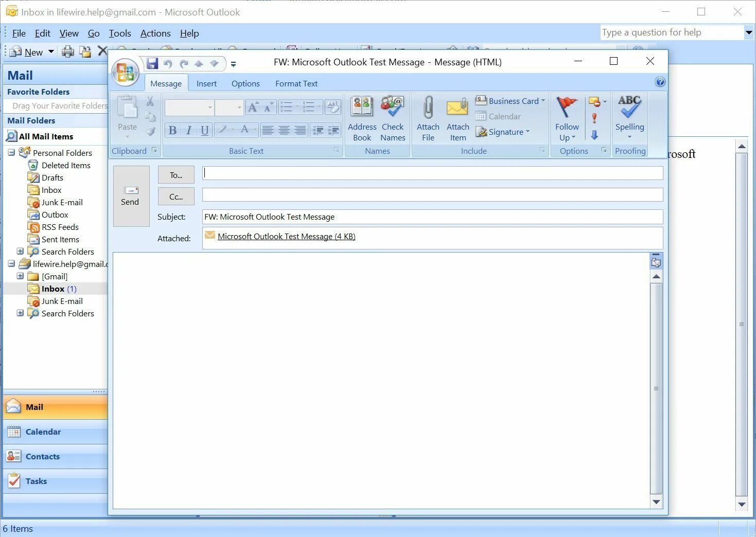
Task: Toggle High Importance red exclamation
Action: [x=594, y=118]
